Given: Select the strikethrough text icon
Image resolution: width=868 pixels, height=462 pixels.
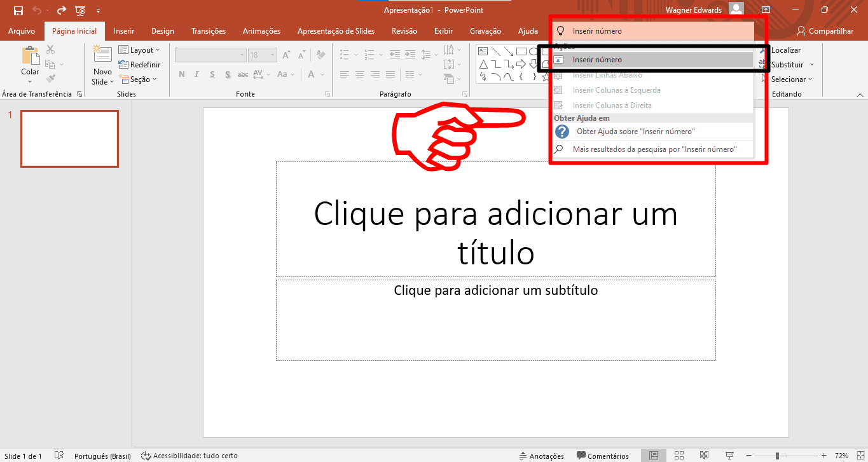Looking at the screenshot, I should 242,74.
